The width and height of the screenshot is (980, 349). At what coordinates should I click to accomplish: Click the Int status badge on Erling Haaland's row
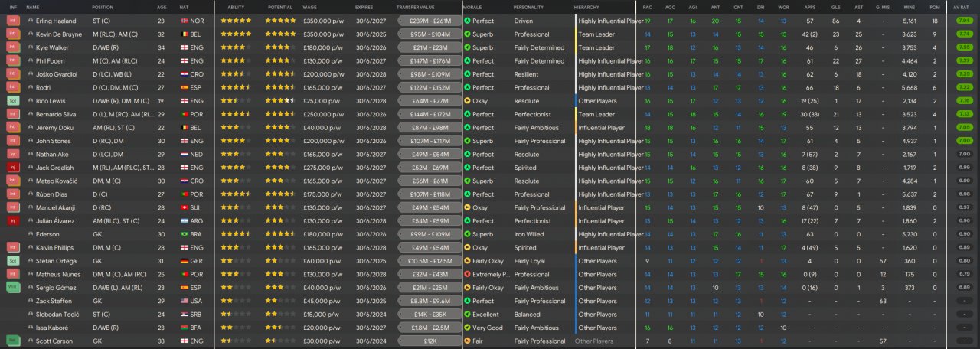[13, 21]
